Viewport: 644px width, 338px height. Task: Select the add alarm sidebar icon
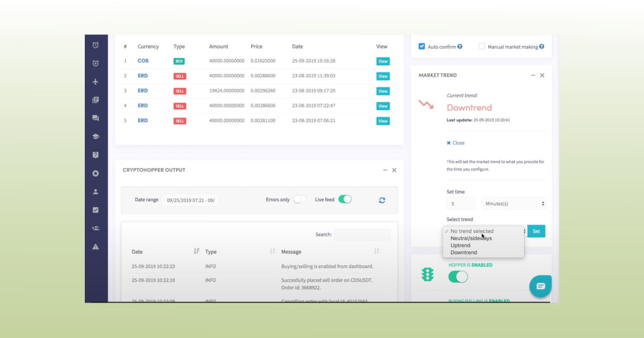click(96, 63)
